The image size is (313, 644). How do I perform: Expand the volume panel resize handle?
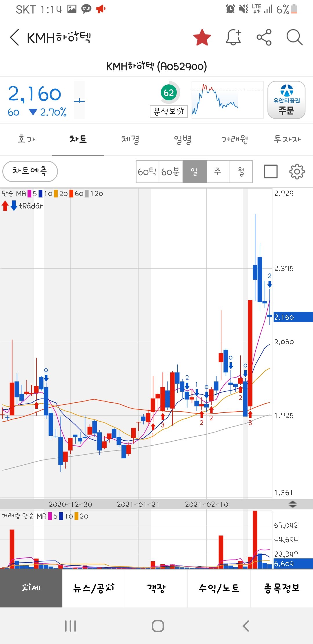pyautogui.click(x=293, y=504)
